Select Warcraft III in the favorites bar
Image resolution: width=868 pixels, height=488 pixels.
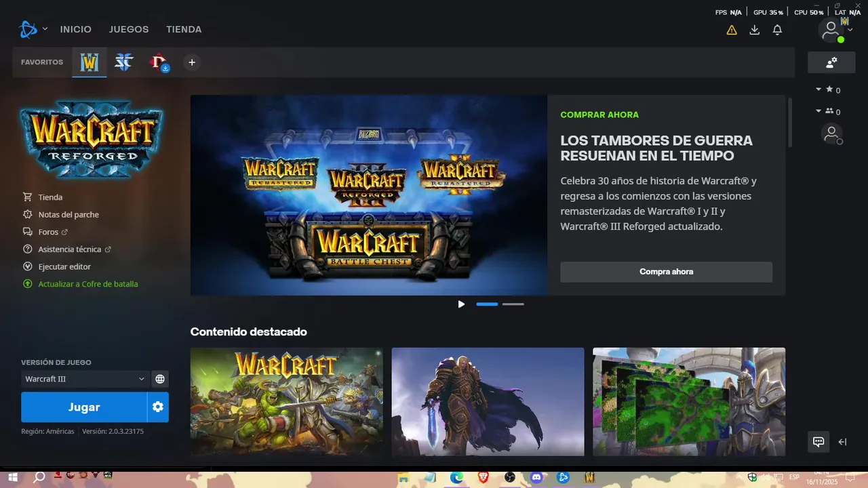click(x=90, y=62)
